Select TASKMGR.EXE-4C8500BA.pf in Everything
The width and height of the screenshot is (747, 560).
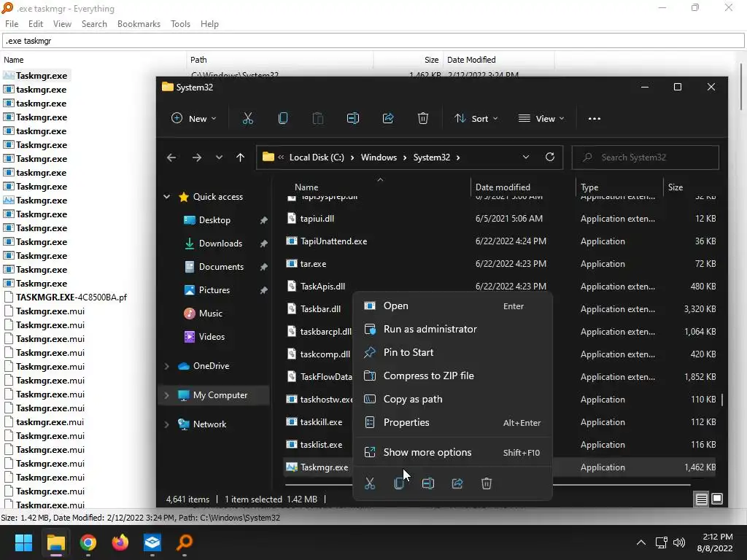click(71, 297)
